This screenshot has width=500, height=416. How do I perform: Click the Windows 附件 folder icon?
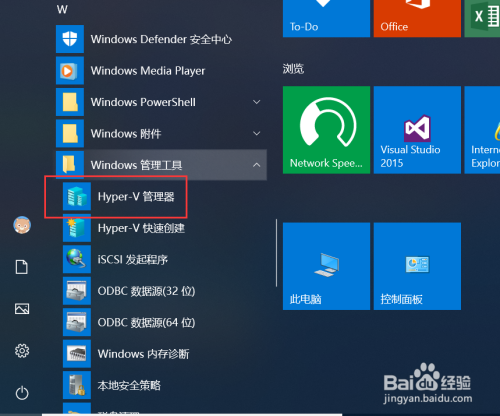tap(70, 133)
